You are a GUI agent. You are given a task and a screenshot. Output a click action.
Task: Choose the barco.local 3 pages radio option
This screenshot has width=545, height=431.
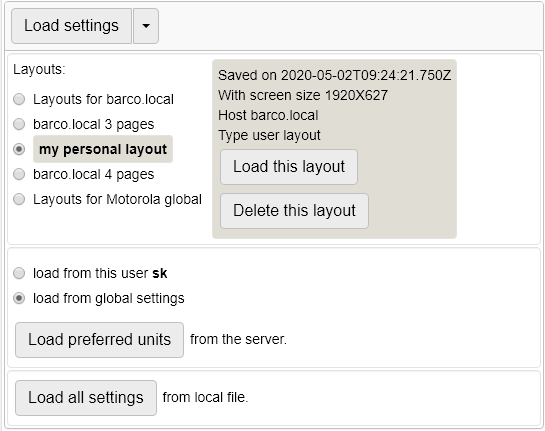[19, 124]
